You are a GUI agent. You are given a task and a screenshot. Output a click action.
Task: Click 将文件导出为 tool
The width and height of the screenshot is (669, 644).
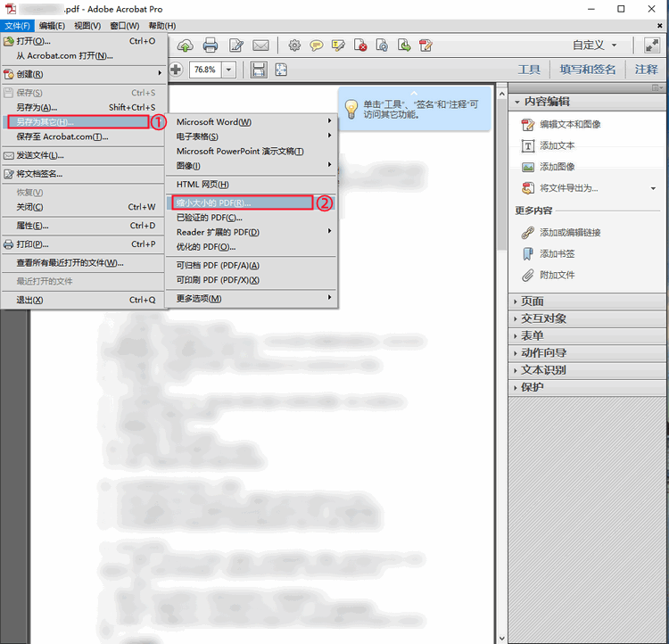click(560, 188)
